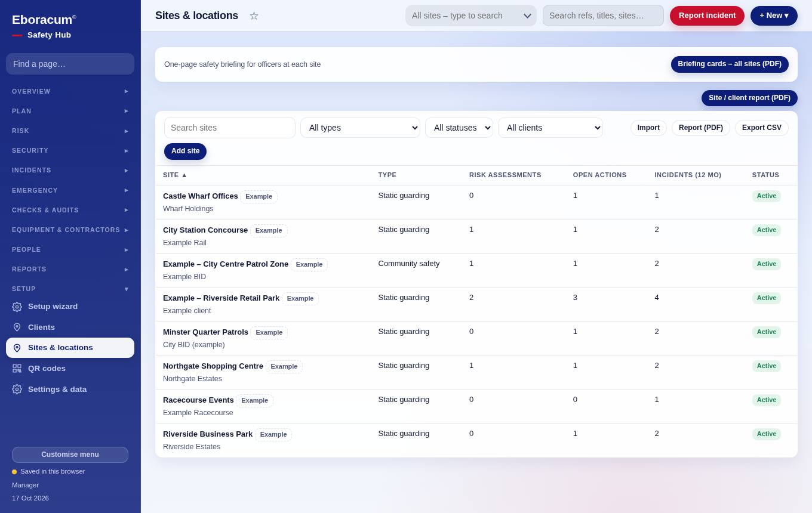
Task: Sort the table by Site column
Action: click(x=175, y=175)
